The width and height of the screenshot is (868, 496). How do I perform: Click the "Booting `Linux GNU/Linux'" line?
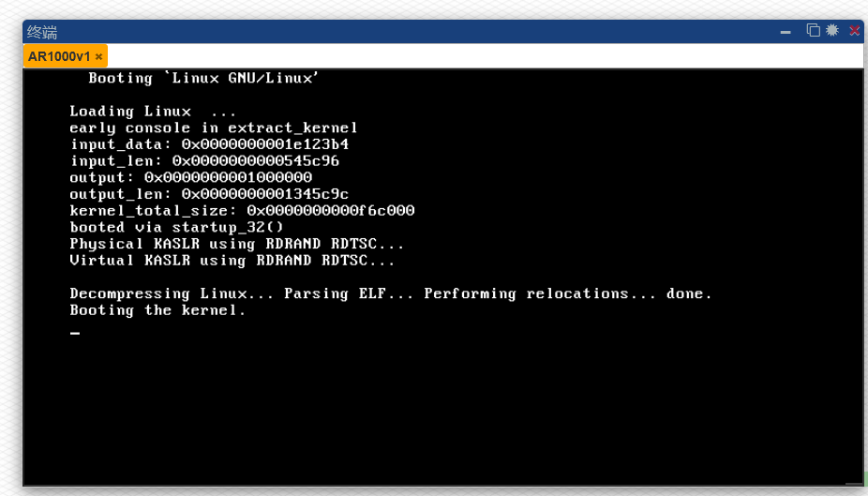pyautogui.click(x=203, y=78)
